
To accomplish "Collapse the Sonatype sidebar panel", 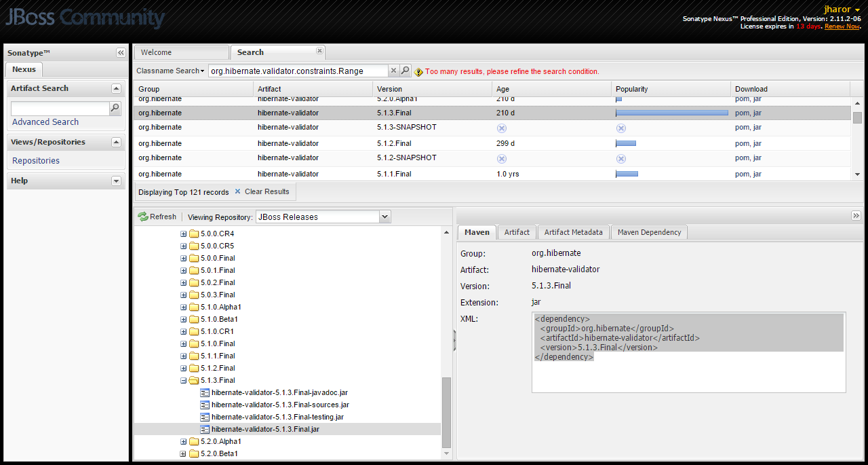I will coord(121,52).
